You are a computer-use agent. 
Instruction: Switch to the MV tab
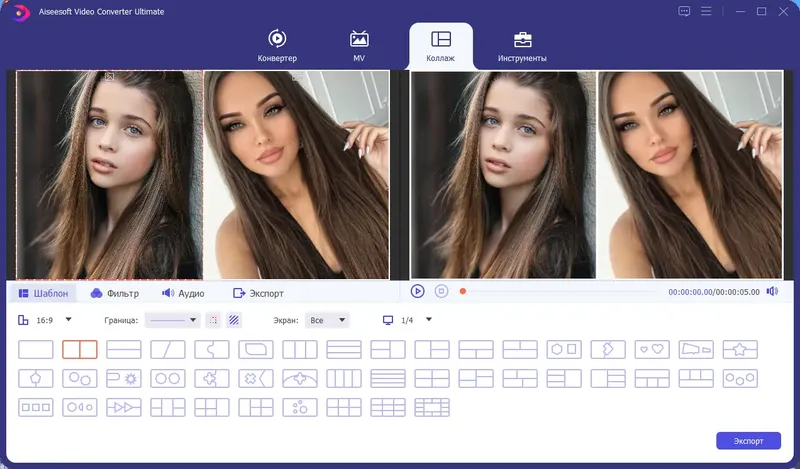(359, 46)
